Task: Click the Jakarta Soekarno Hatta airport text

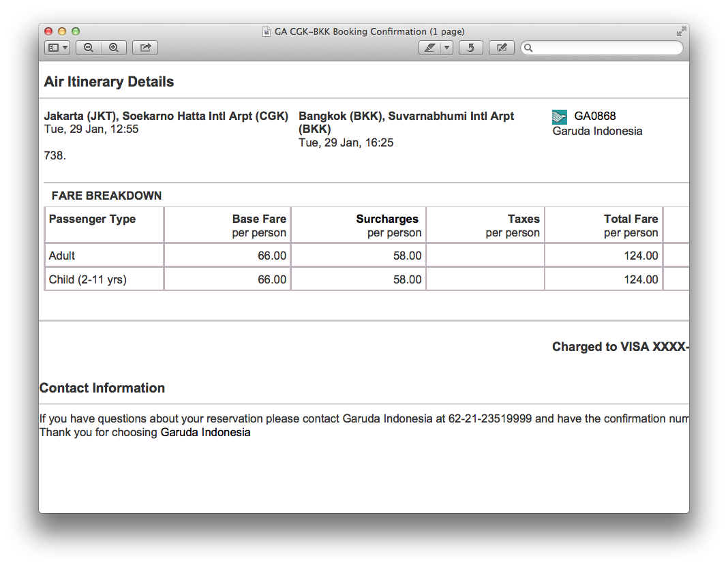Action: point(166,116)
